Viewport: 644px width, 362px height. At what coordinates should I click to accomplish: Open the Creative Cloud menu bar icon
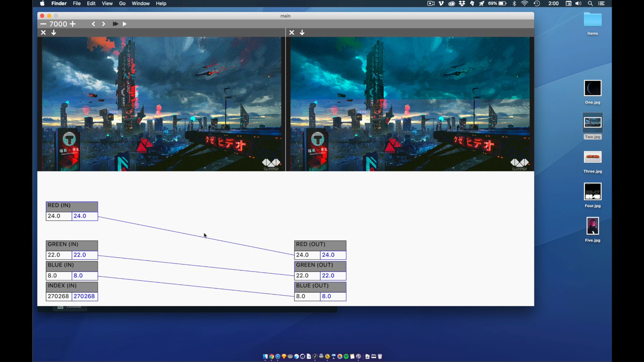click(452, 3)
